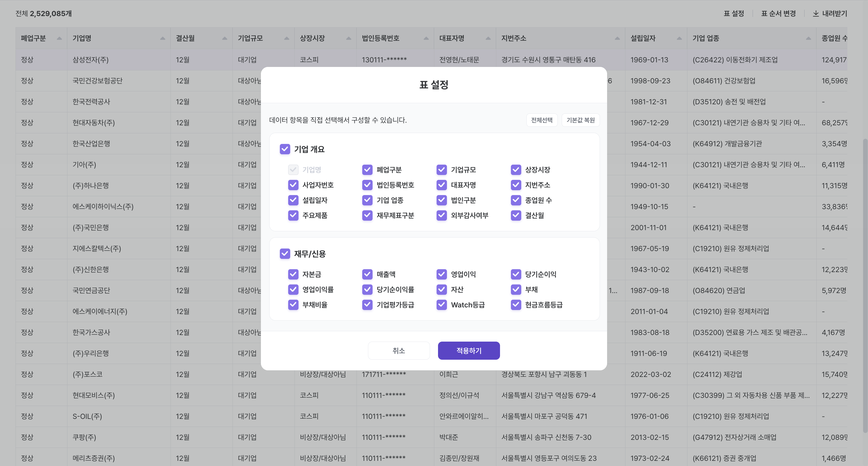Uncheck the 폐업구분 checkbox
Image resolution: width=868 pixels, height=466 pixels.
click(x=367, y=170)
